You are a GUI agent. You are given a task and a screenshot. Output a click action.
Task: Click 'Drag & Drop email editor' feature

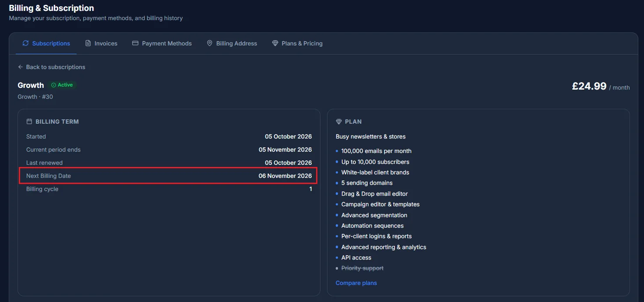tap(375, 194)
